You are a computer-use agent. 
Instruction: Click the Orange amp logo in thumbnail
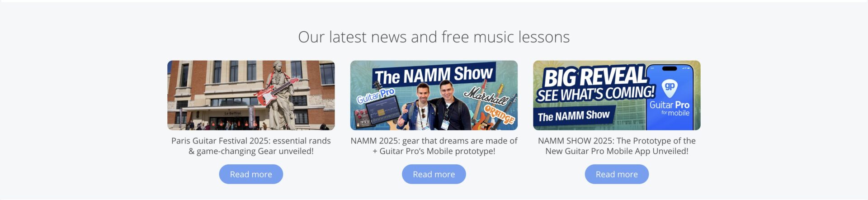click(499, 114)
